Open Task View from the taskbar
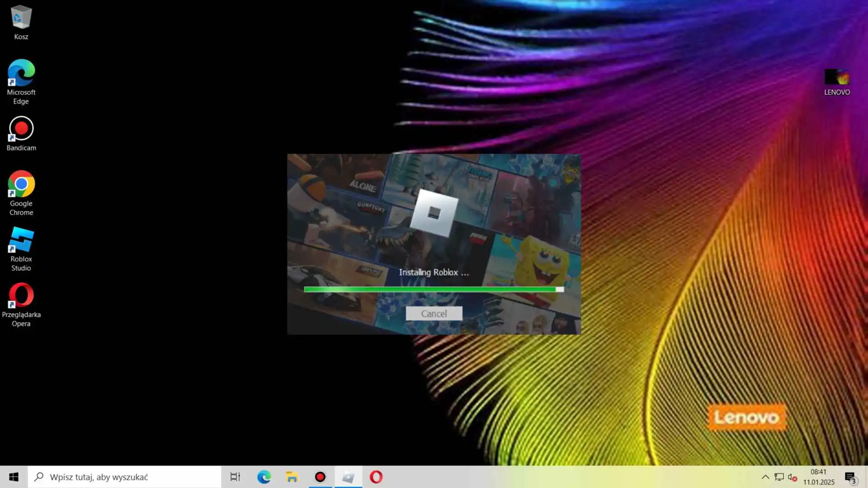Viewport: 868px width, 488px height. pos(235,477)
